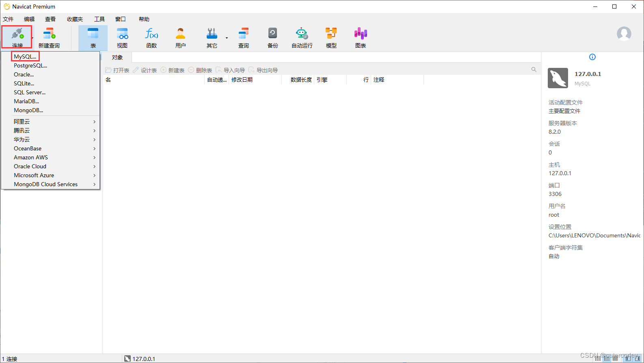Click 新建表 (New Table) button
Screen dimensions: 644x363
click(x=173, y=70)
